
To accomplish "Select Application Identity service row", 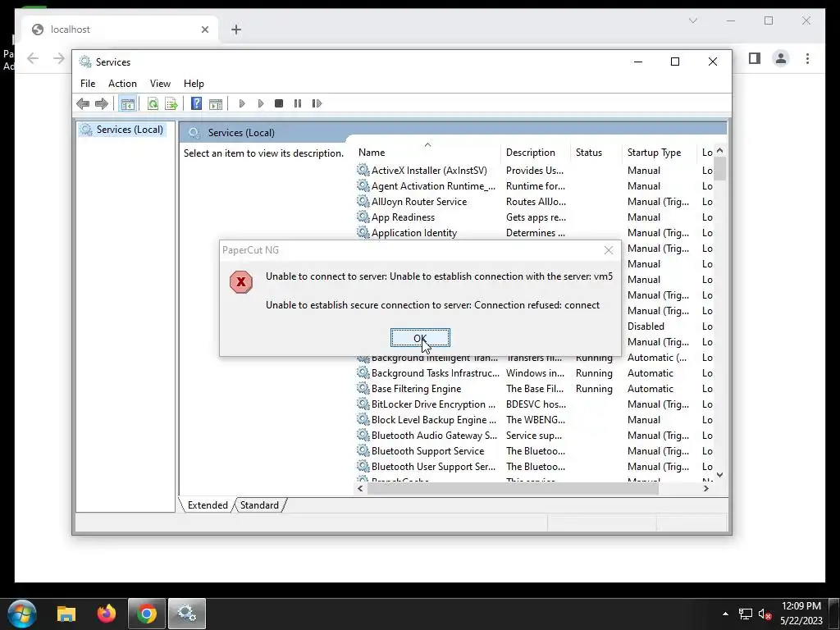I will pyautogui.click(x=534, y=232).
